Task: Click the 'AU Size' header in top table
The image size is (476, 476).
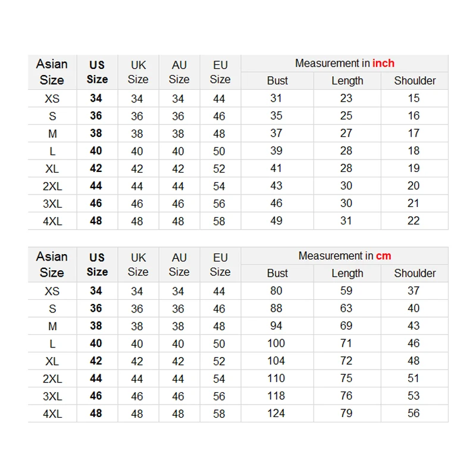Action: tap(179, 72)
